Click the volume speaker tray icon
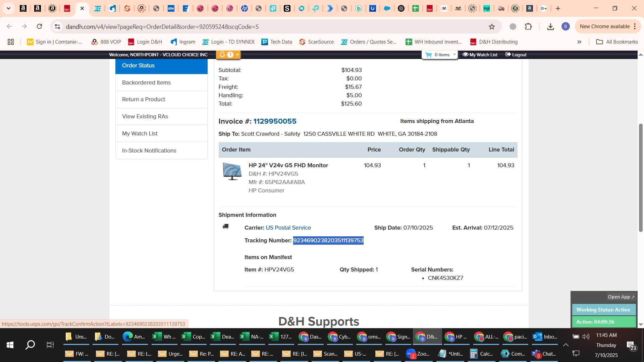The image size is (644, 362). click(586, 337)
